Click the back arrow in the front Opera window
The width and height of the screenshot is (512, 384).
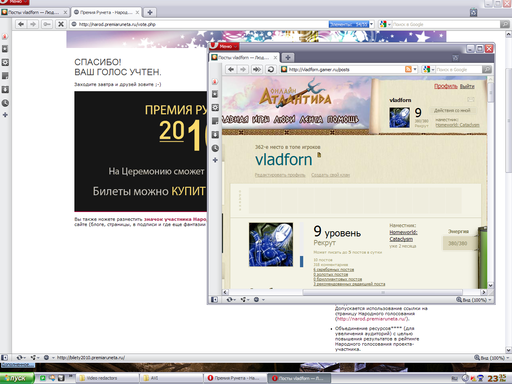(x=231, y=69)
